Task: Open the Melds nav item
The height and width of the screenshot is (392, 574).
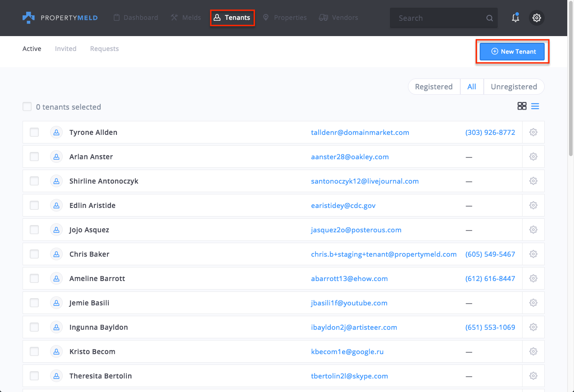Action: [185, 18]
